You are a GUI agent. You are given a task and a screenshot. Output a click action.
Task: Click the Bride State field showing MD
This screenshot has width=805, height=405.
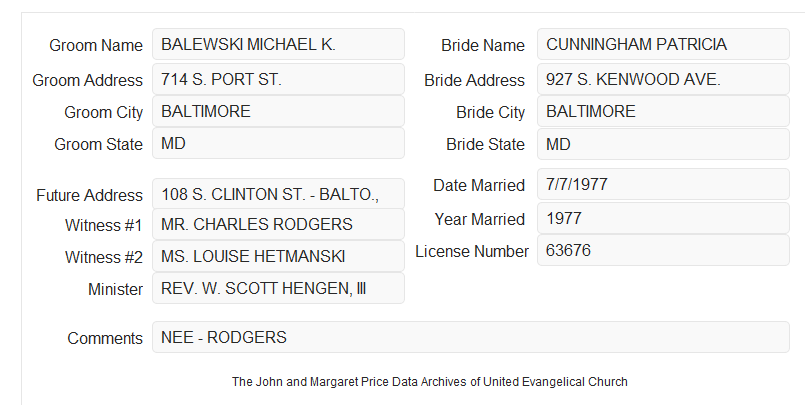pos(663,144)
